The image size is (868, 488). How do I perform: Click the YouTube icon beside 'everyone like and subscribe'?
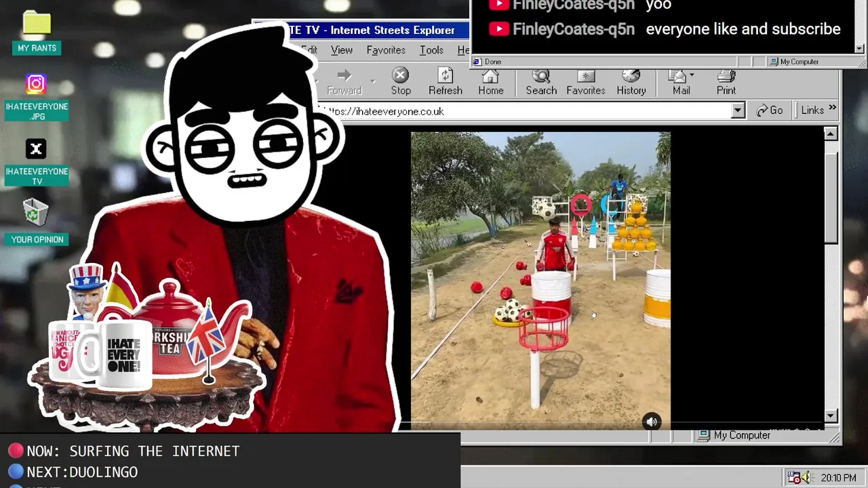click(498, 29)
